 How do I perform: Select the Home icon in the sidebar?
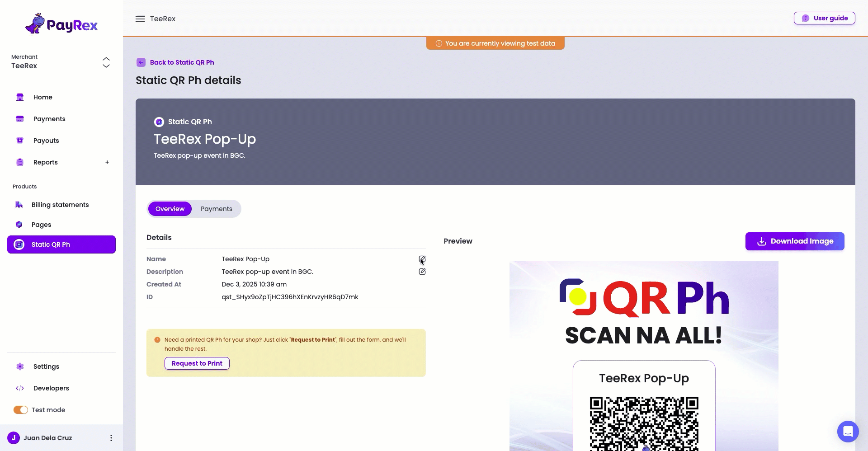pyautogui.click(x=19, y=97)
